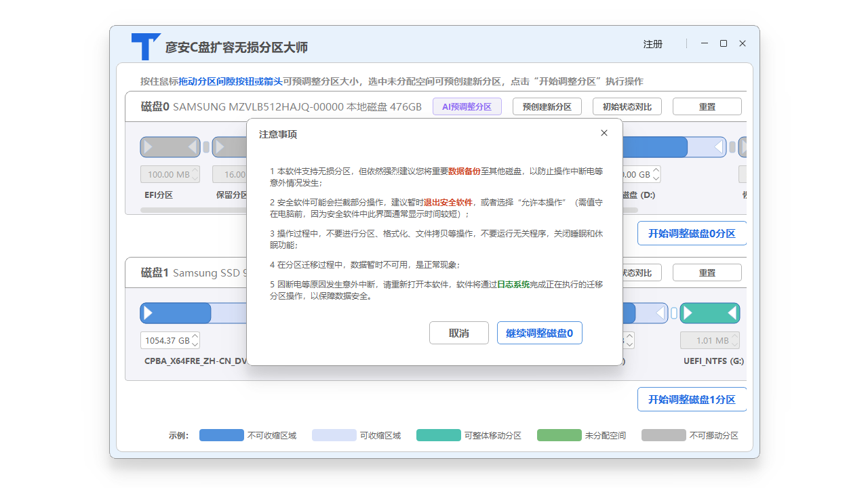Viewport: 868px width, 488px height.
Task: Click the gray 不可挪动分区 legend swatch
Action: pos(664,435)
